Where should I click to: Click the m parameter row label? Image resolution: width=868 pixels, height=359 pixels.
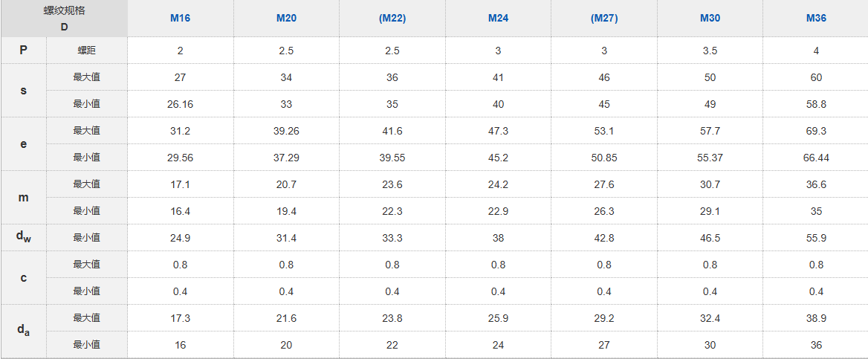23,197
